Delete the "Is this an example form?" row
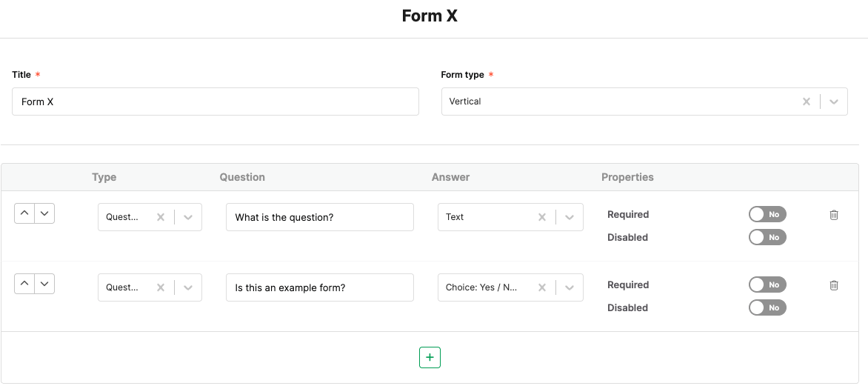 [834, 285]
